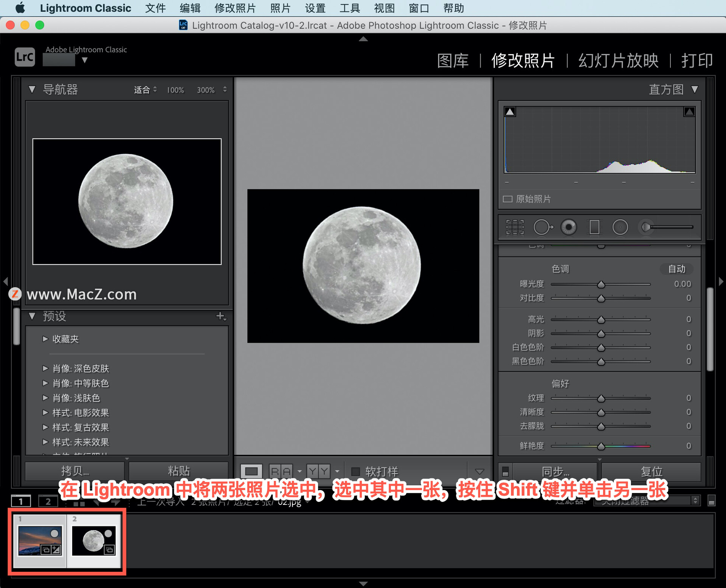Image resolution: width=726 pixels, height=588 pixels.
Task: Collapse the 导航器 panel triangle
Action: coord(32,90)
